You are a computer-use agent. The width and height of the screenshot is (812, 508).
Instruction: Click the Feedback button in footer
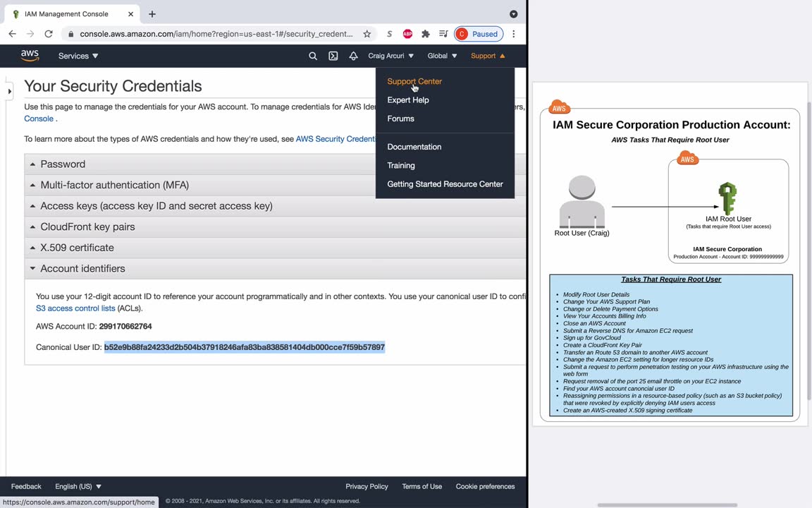[x=26, y=486]
